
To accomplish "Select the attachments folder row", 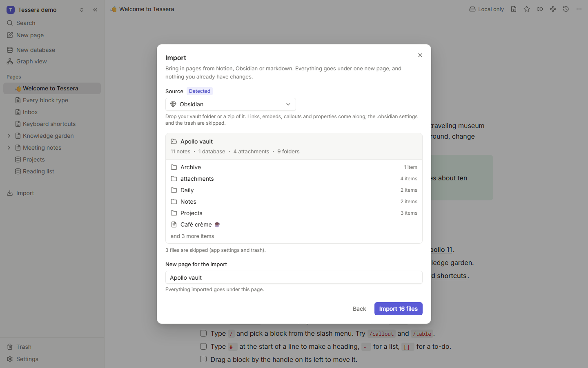I will (294, 179).
